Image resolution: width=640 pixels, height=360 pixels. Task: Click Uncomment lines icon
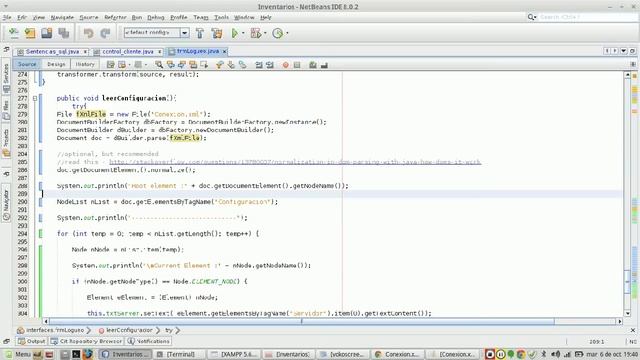pyautogui.click(x=324, y=65)
